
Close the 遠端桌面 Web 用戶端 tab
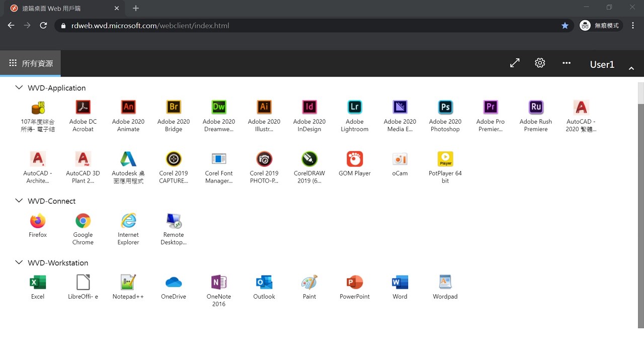pyautogui.click(x=117, y=9)
